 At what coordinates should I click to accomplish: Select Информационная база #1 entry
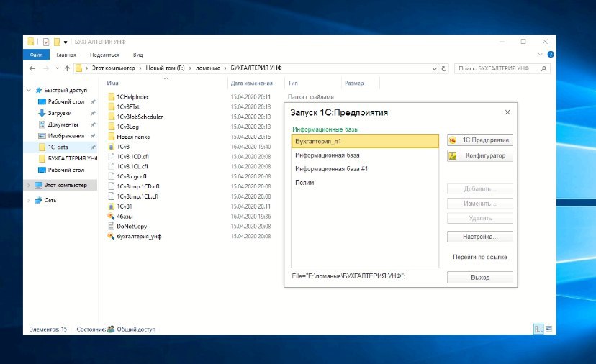pyautogui.click(x=365, y=169)
